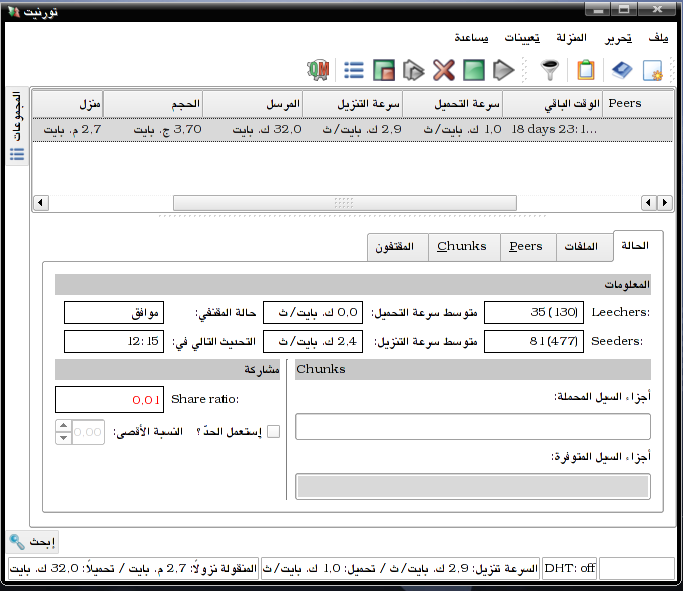Toggle the use limit checkbox under Share ratio
This screenshot has width=683, height=591.
(274, 432)
